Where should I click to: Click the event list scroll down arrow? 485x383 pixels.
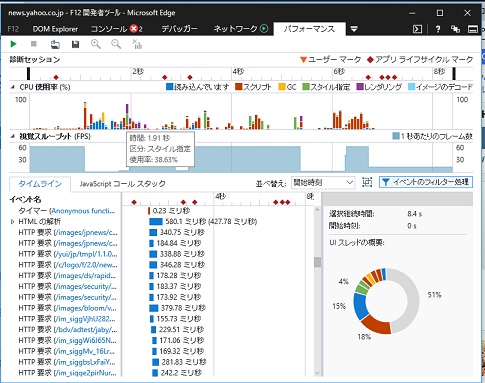coord(317,373)
